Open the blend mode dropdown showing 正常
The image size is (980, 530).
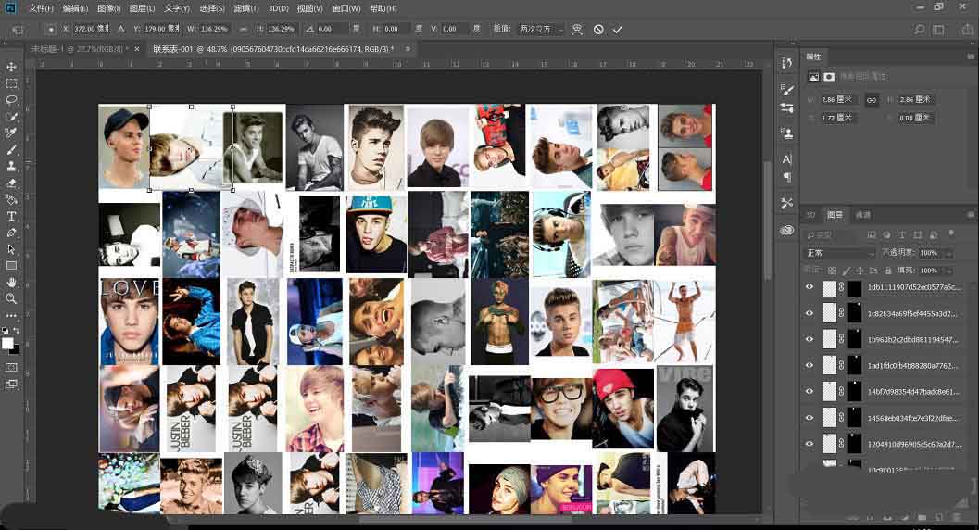tap(841, 253)
